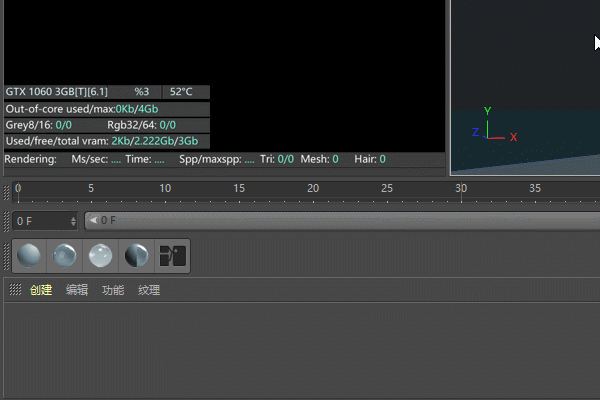Create an Octane specular material
The width and height of the screenshot is (600, 400).
tap(100, 256)
